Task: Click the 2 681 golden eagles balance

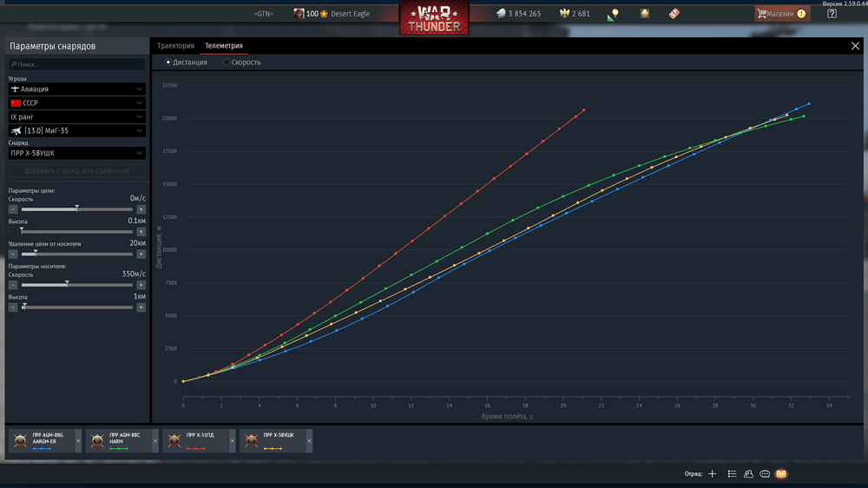Action: [x=581, y=14]
